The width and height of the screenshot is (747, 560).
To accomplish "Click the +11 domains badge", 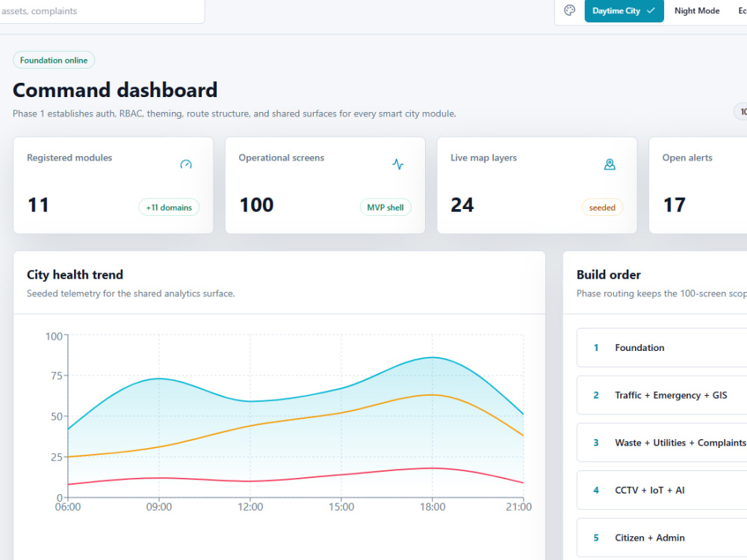I will tap(169, 207).
